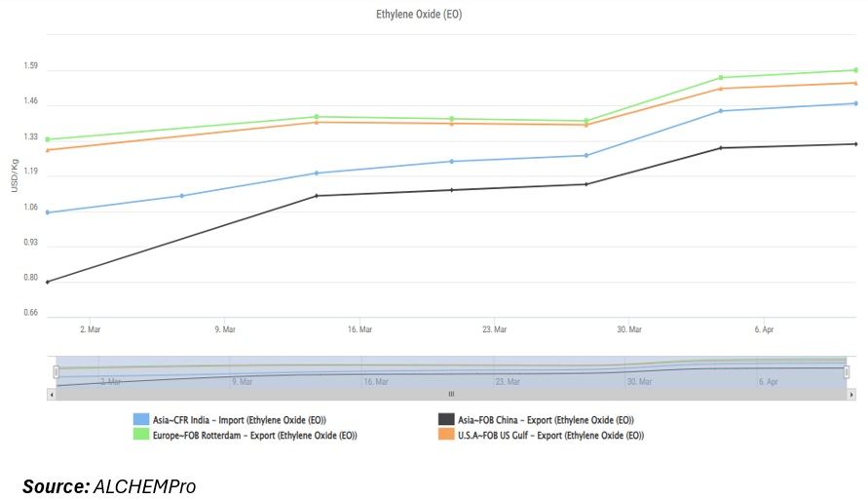Toggle Asia~CFR India blue legend swatch
This screenshot has height=500, width=868.
click(x=141, y=419)
